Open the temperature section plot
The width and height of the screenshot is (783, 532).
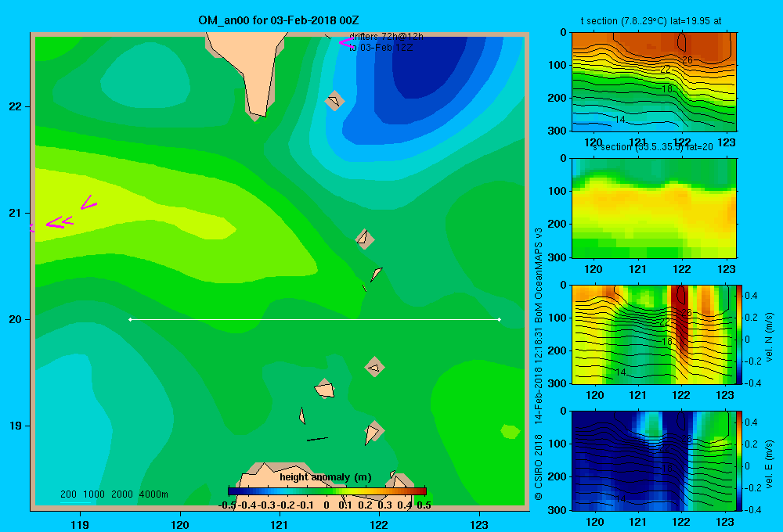[654, 82]
